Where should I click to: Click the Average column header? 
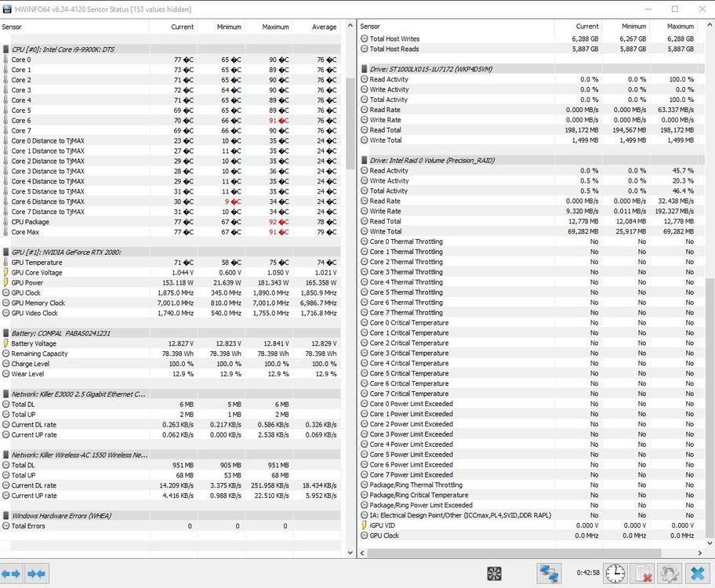coord(323,27)
